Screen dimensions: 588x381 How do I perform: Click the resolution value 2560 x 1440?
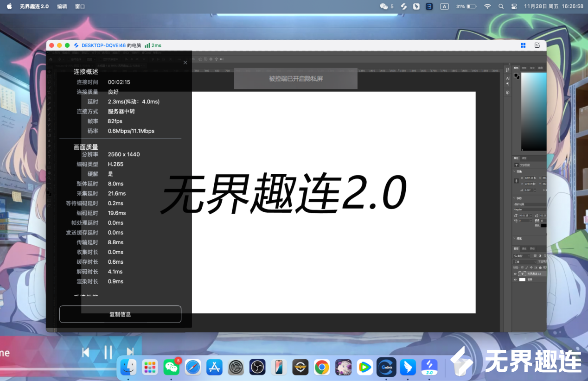tap(124, 154)
